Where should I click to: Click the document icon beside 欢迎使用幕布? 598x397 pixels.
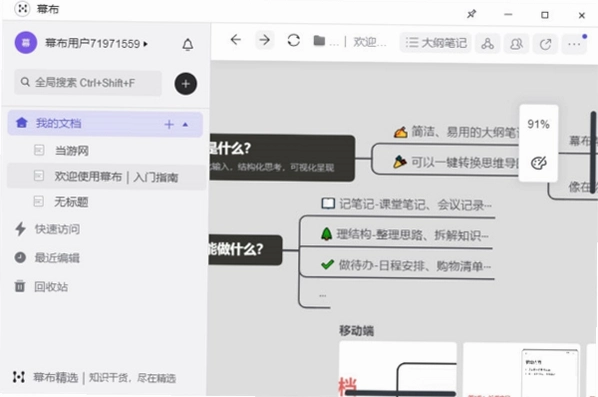pos(39,175)
